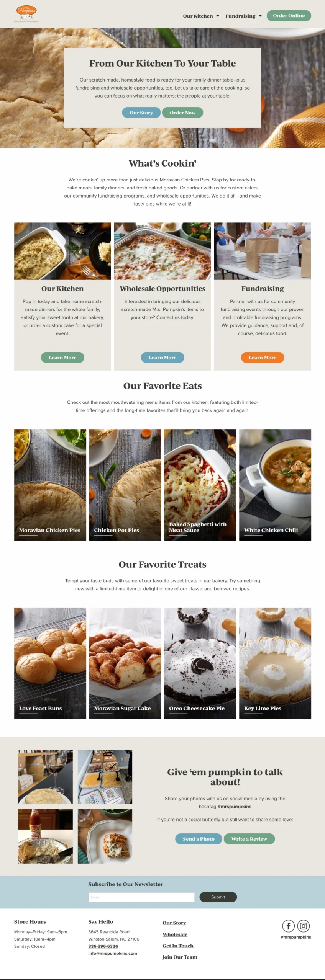Screen dimensions: 325x980
Task: Click the newsletter Submit button
Action: (x=218, y=897)
